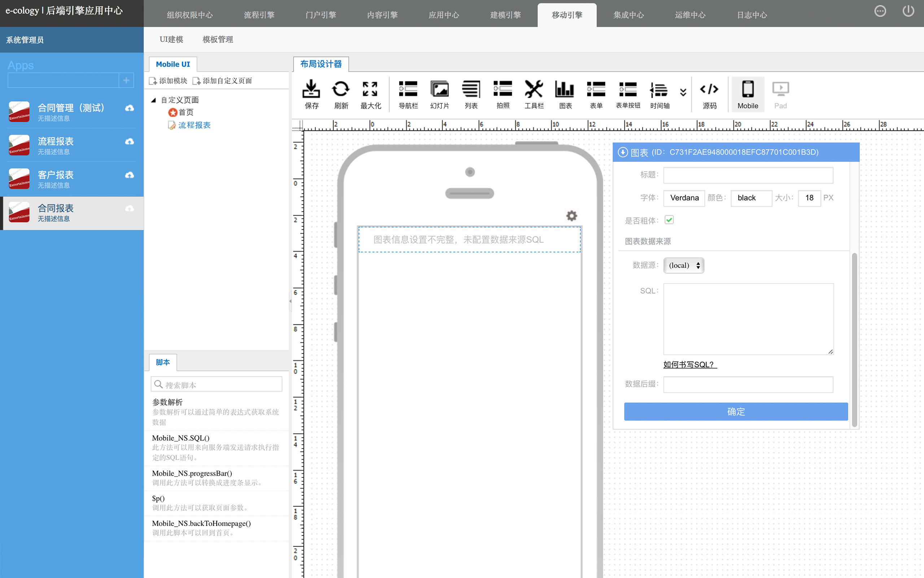
Task: Expand more components chevron in toolbar
Action: (x=683, y=92)
